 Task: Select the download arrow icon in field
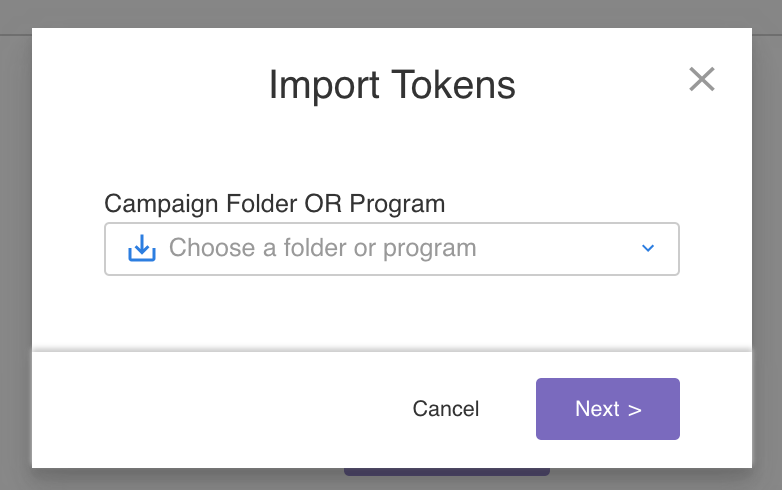click(142, 248)
